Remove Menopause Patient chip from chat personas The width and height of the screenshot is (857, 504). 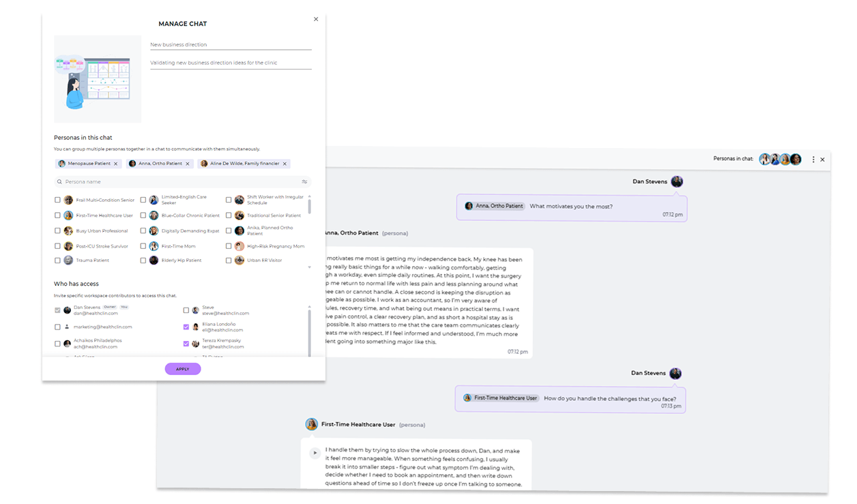point(116,164)
